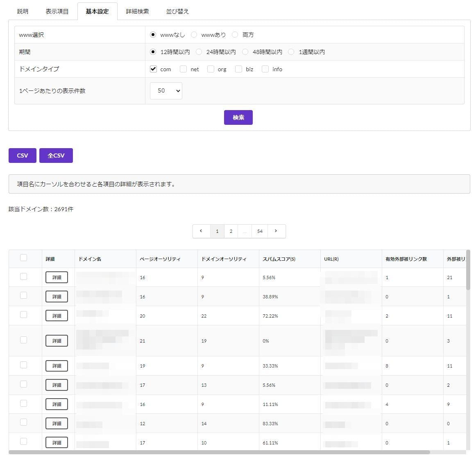Select the 24時間以内 period
476x460 pixels.
(199, 52)
